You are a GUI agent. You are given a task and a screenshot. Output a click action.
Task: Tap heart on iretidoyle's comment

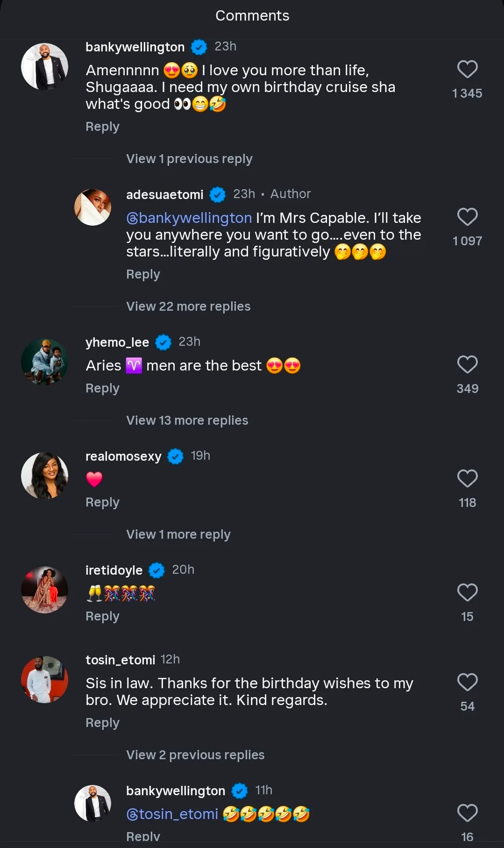(467, 593)
